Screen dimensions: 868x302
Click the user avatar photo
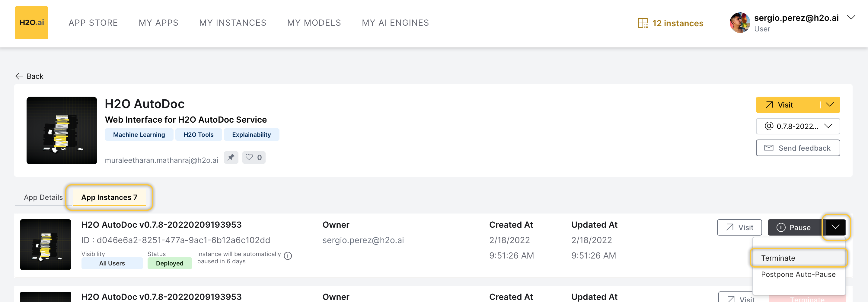point(740,23)
